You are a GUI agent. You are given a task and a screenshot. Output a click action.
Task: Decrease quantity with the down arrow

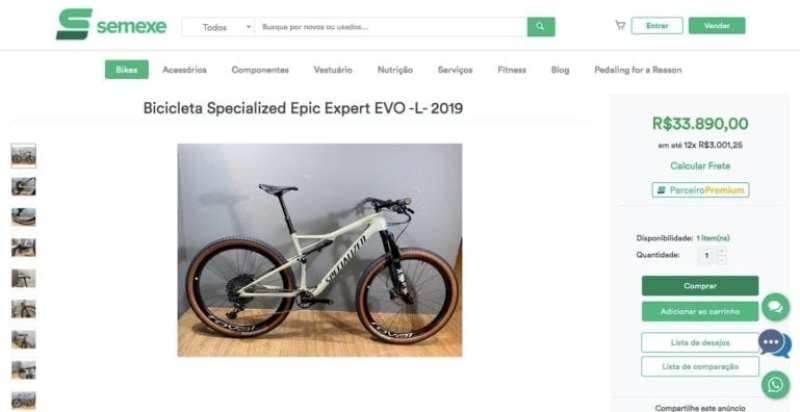click(721, 260)
